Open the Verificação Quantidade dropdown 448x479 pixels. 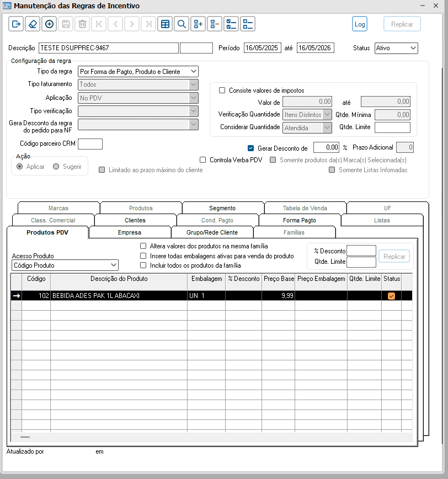point(307,115)
